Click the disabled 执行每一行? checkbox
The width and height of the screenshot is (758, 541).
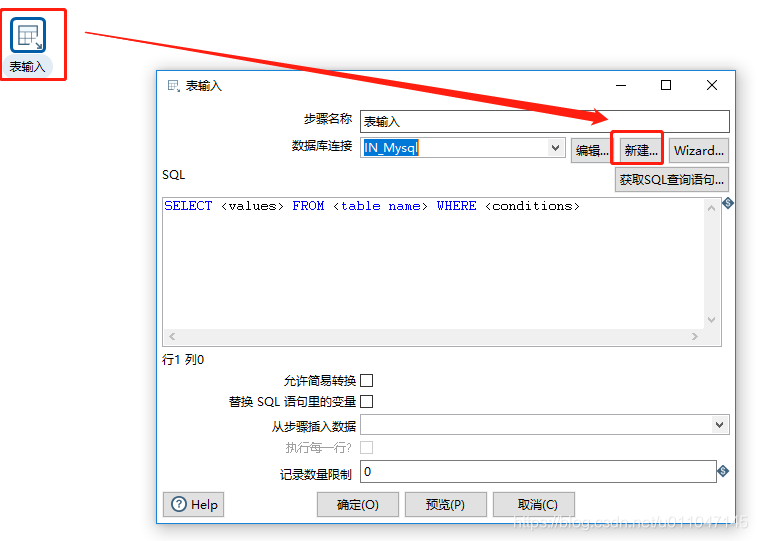pos(367,448)
